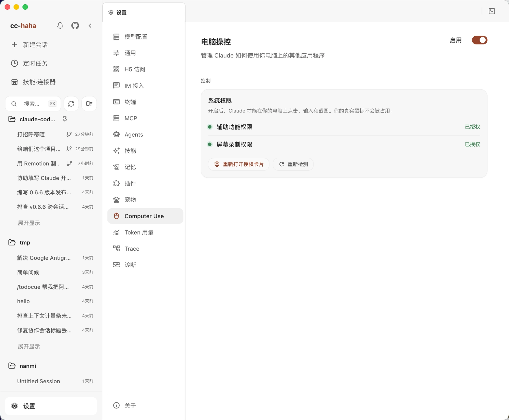Screen dimensions: 509x420
Task: Click the 搜索 search field
Action: click(33, 104)
